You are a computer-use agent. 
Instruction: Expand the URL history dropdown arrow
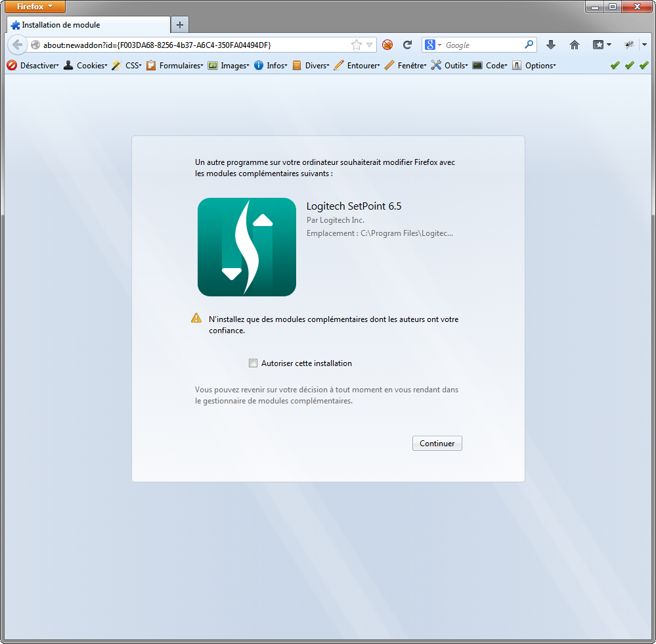[370, 45]
